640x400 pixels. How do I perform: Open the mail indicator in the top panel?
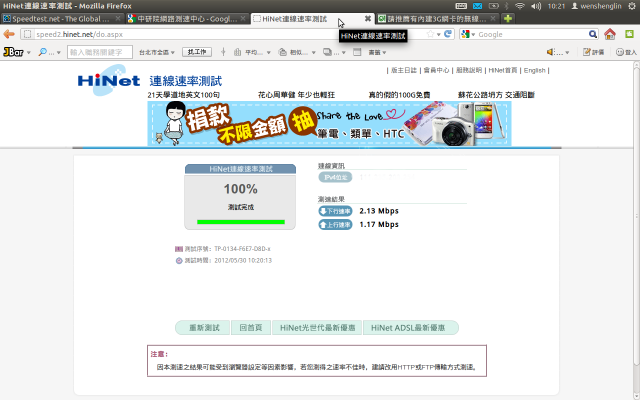tap(477, 6)
